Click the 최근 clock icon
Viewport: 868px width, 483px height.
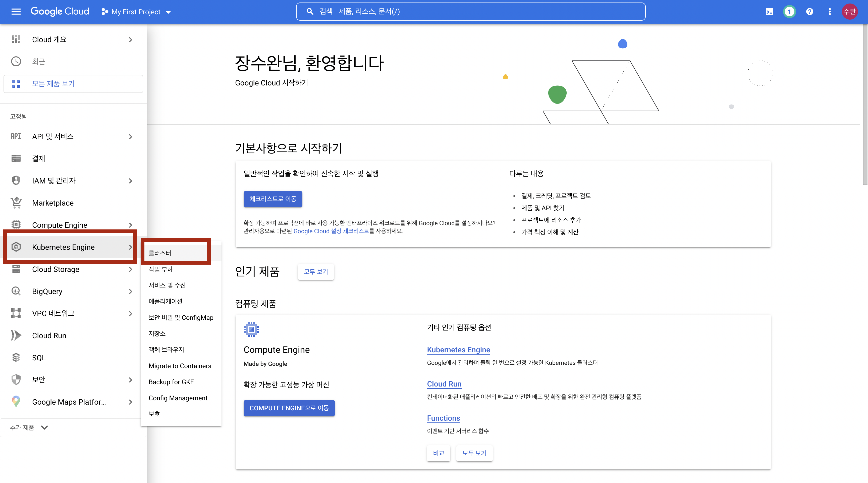tap(16, 61)
